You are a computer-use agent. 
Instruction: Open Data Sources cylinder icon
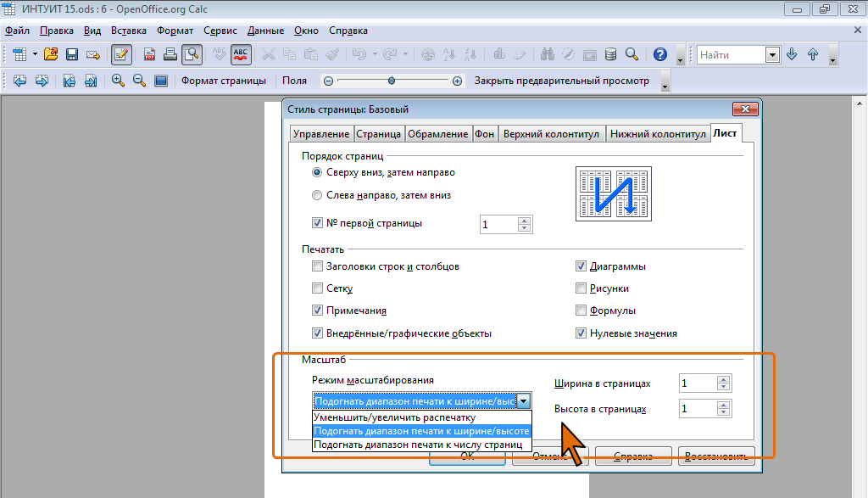coord(610,54)
